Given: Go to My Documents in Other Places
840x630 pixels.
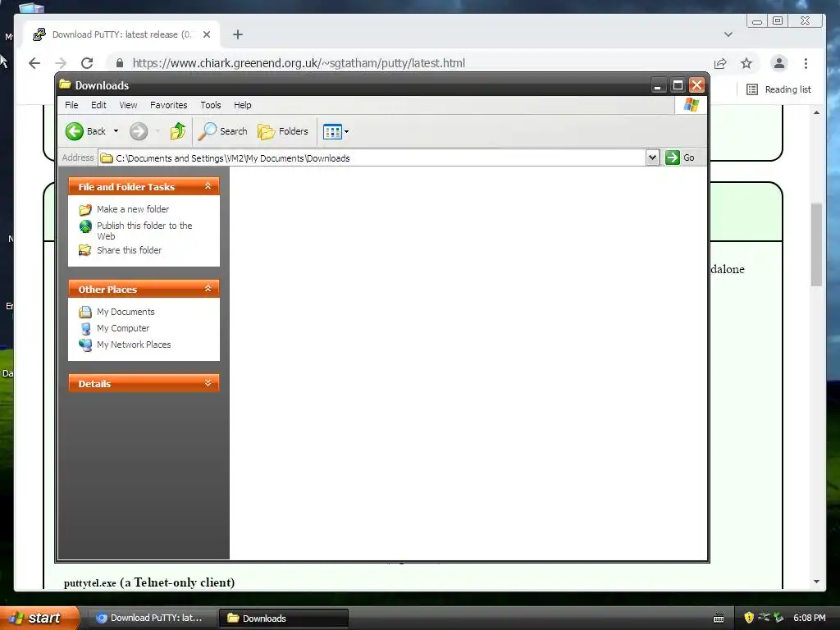Looking at the screenshot, I should tap(126, 312).
